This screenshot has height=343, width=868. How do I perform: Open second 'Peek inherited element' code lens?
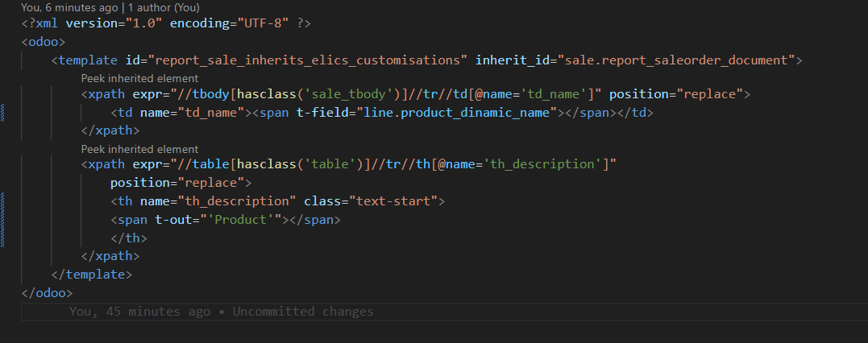(x=139, y=150)
